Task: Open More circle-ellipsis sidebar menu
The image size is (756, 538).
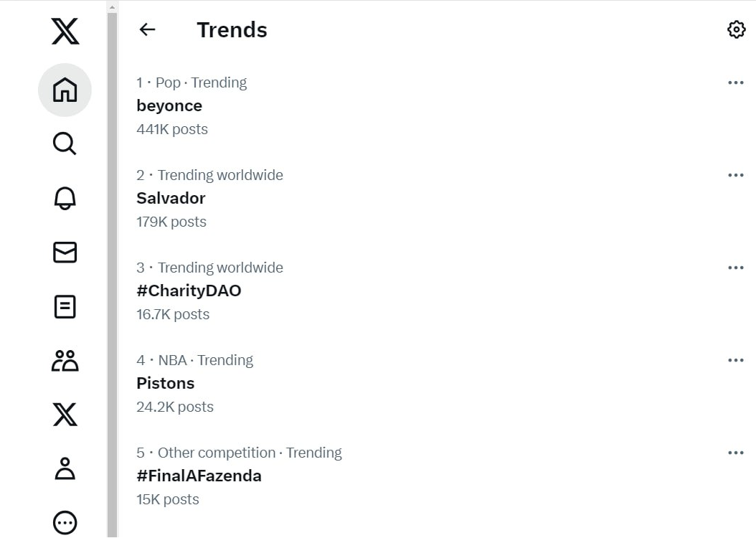Action: [65, 522]
